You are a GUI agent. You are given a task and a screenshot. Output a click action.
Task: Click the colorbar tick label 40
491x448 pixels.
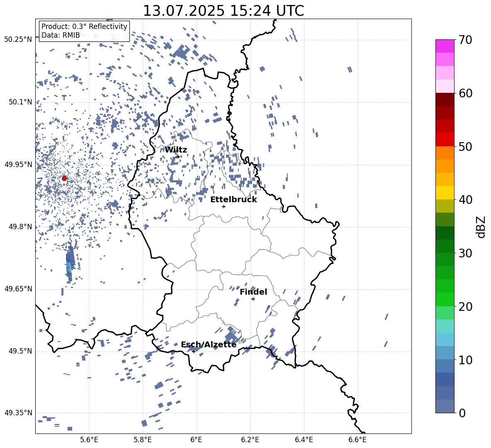point(465,200)
